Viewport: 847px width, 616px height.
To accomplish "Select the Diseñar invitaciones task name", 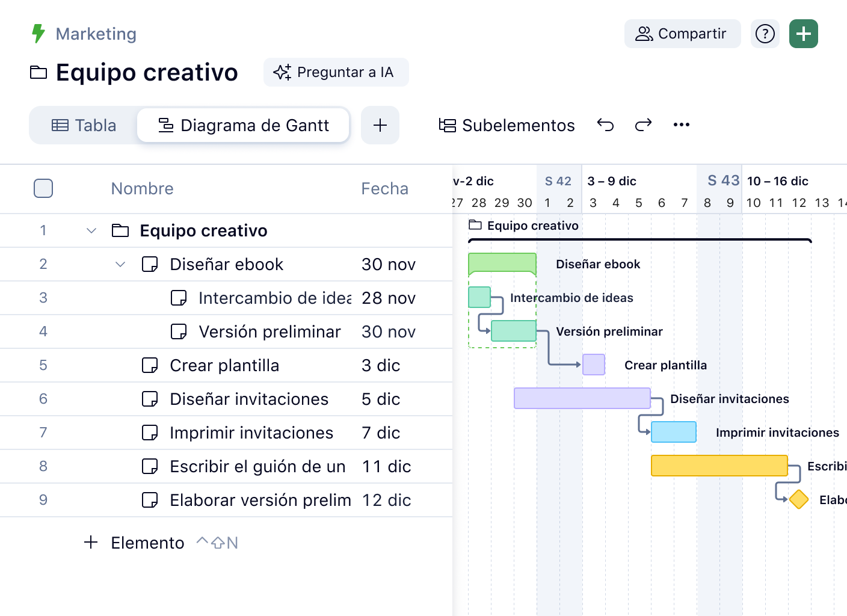I will pyautogui.click(x=249, y=399).
